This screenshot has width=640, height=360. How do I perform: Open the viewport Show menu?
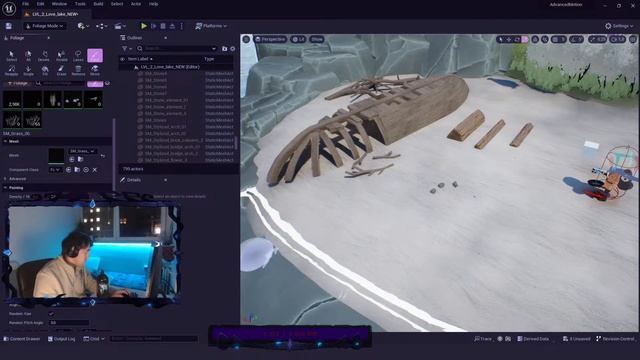pos(317,39)
